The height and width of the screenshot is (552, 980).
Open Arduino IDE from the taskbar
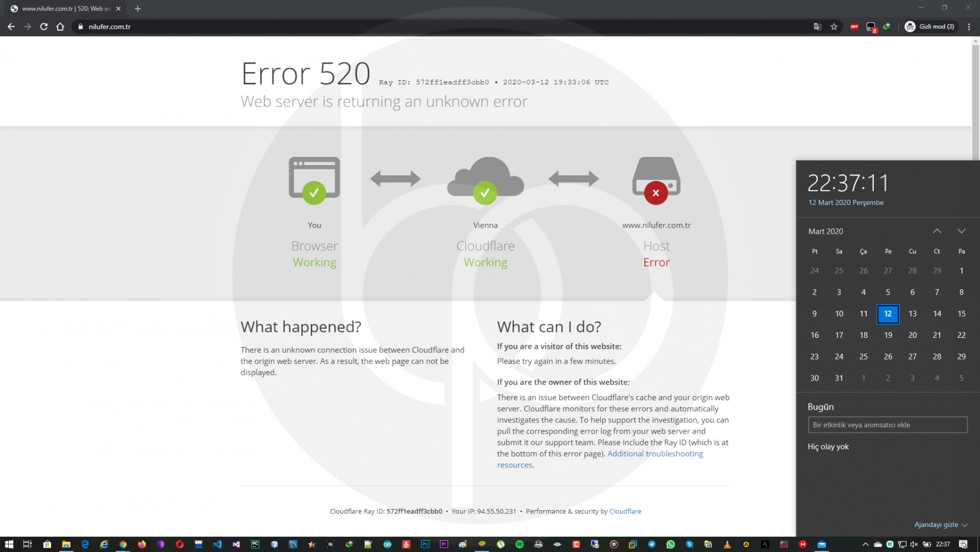pyautogui.click(x=387, y=544)
